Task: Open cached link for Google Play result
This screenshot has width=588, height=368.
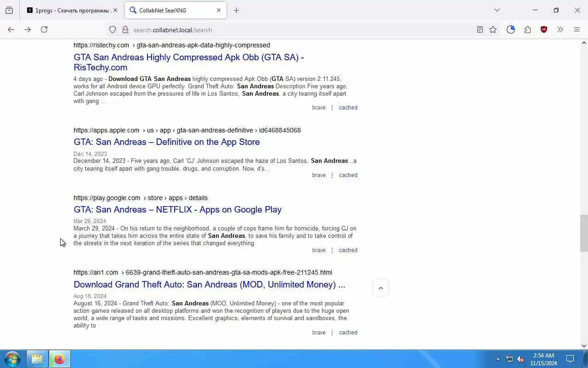Action: [x=348, y=250]
